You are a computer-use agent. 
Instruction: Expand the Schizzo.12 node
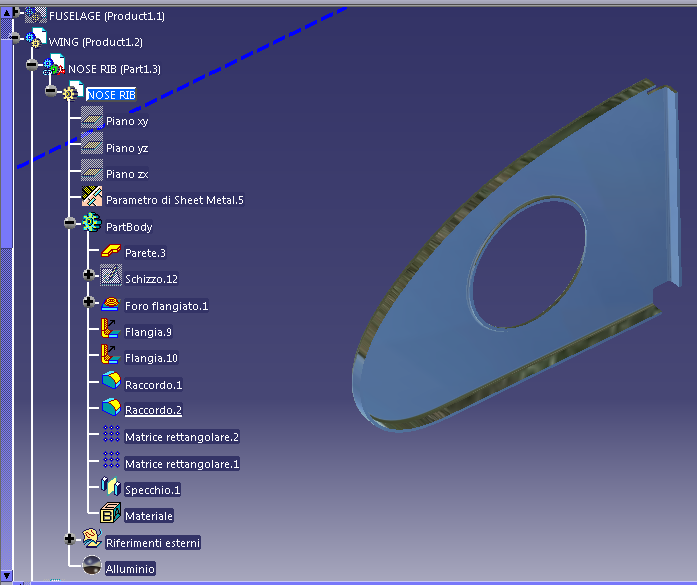tap(89, 275)
